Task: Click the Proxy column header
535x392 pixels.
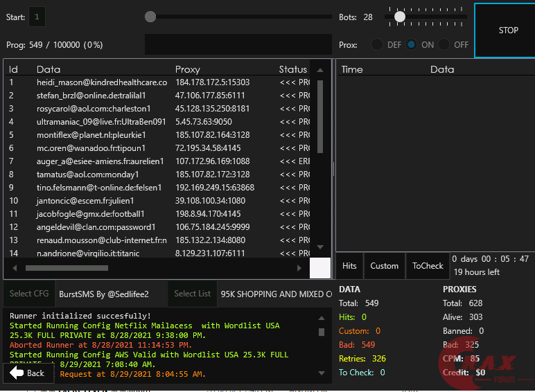Action: pyautogui.click(x=187, y=69)
